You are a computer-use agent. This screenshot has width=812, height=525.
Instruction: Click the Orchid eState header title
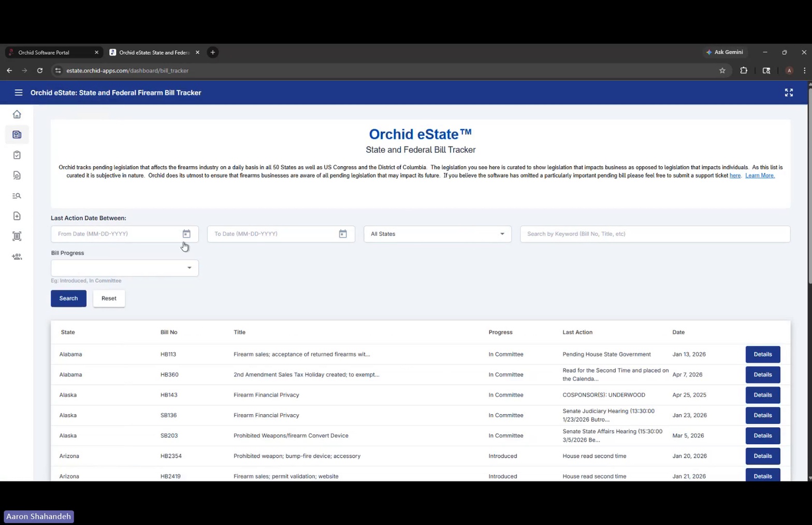click(x=115, y=93)
